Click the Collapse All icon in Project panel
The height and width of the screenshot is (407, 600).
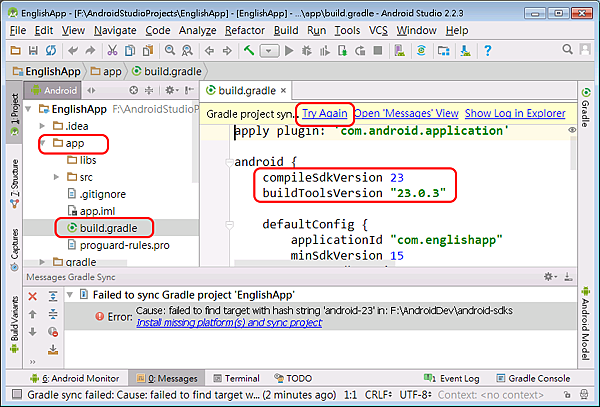click(149, 90)
